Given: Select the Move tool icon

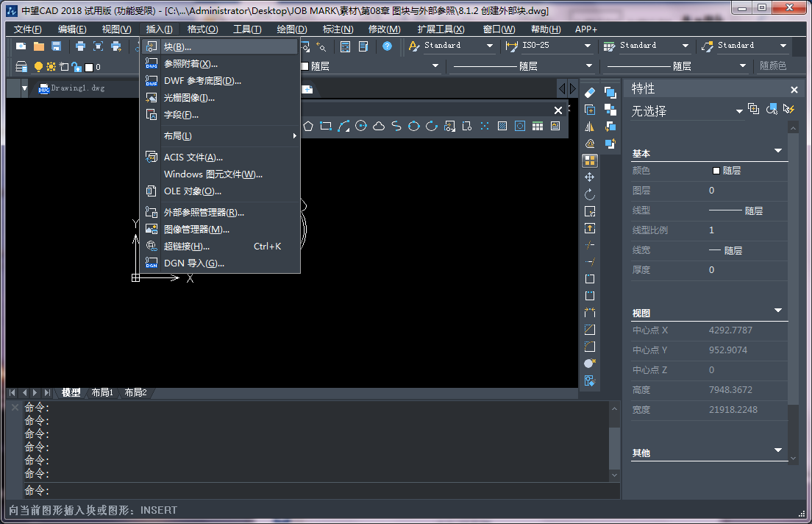Looking at the screenshot, I should coord(590,177).
